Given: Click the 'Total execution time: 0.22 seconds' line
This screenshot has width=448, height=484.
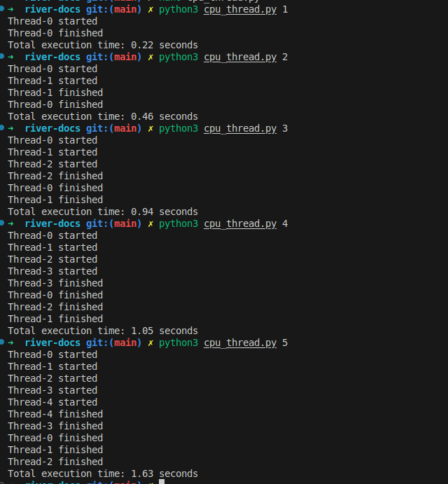Looking at the screenshot, I should (x=103, y=45).
